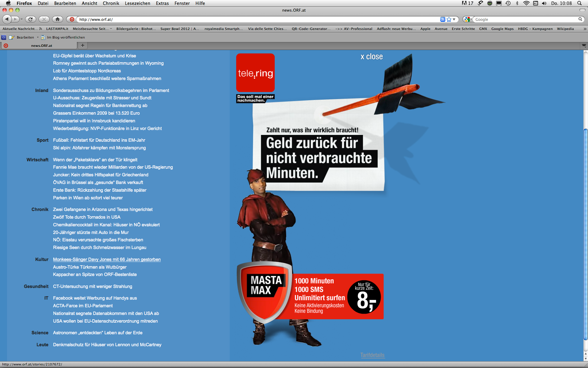Click in the URL address field
The height and width of the screenshot is (368, 588).
click(x=257, y=19)
